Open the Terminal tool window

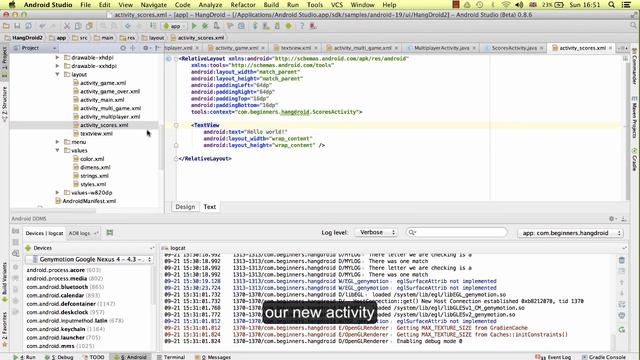click(x=171, y=357)
